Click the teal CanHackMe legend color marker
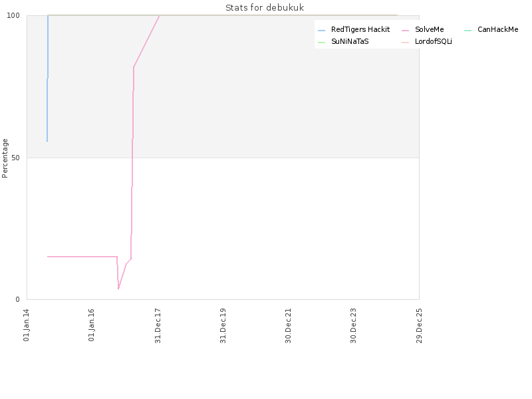This screenshot has width=532, height=399. 467,31
